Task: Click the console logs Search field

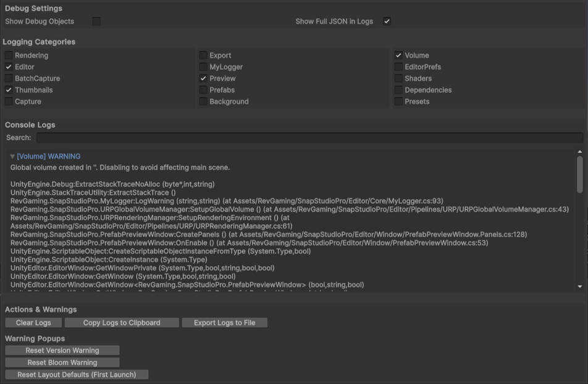Action: pos(309,138)
